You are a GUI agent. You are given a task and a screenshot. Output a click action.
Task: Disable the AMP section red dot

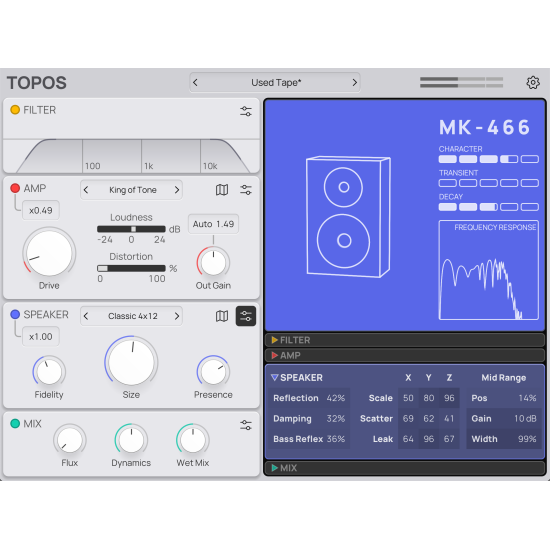[x=15, y=188]
